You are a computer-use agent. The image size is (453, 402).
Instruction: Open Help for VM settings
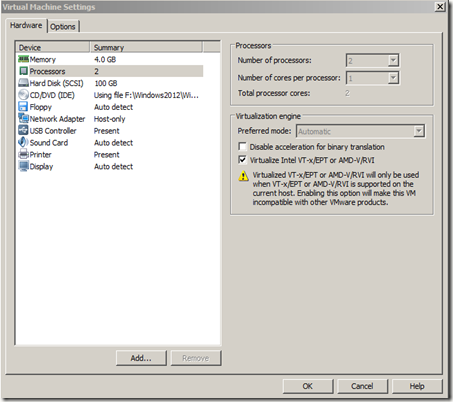[x=417, y=386]
